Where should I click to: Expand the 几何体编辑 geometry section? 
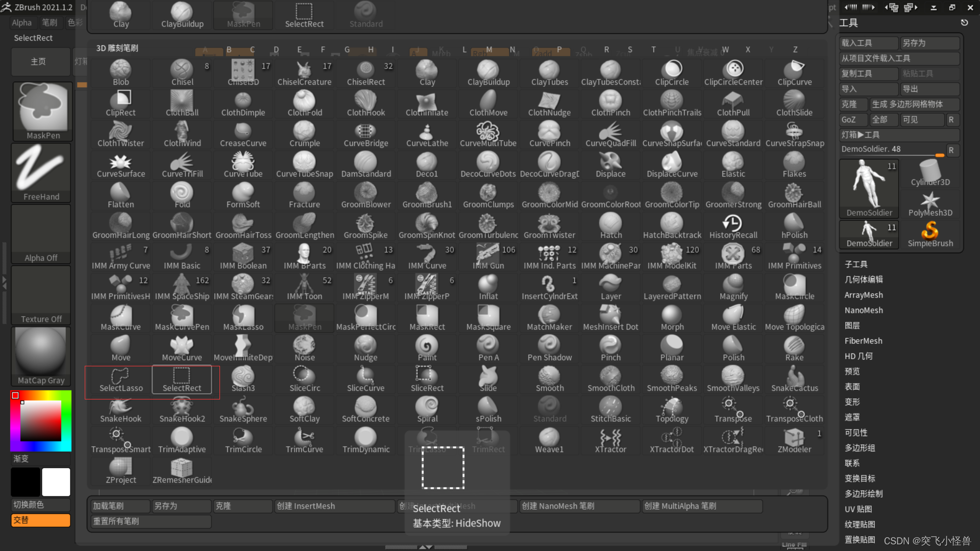864,280
